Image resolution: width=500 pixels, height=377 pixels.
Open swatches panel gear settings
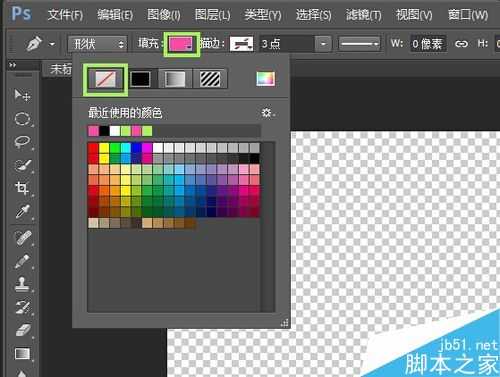267,113
